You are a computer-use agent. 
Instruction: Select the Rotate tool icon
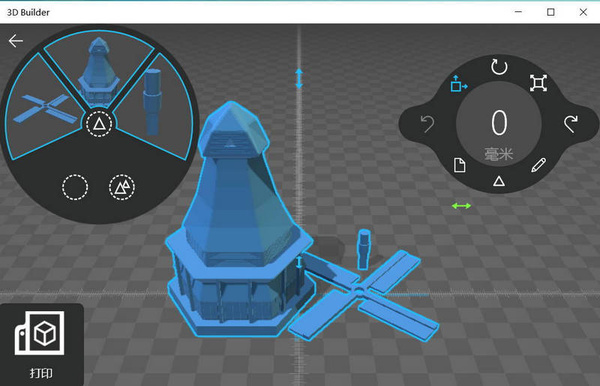point(499,67)
